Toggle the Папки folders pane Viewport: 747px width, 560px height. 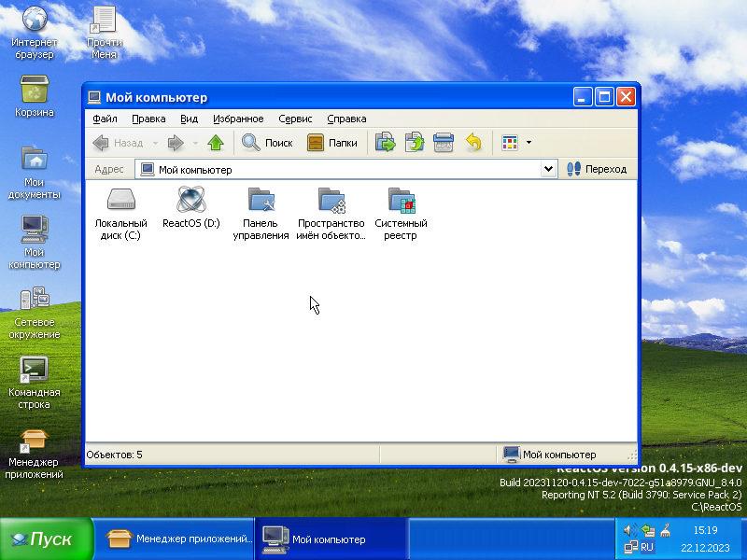pyautogui.click(x=332, y=143)
